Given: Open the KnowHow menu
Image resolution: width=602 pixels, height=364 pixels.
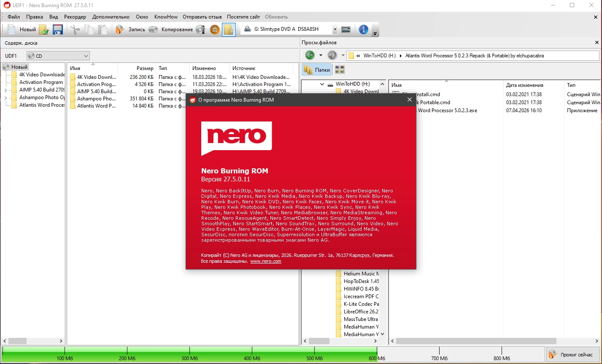Looking at the screenshot, I should [x=166, y=17].
